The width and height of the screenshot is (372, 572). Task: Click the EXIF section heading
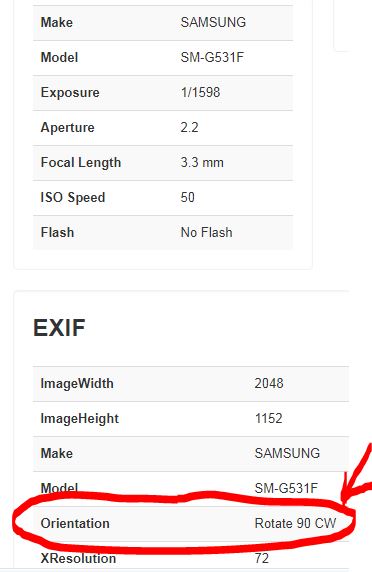point(59,328)
